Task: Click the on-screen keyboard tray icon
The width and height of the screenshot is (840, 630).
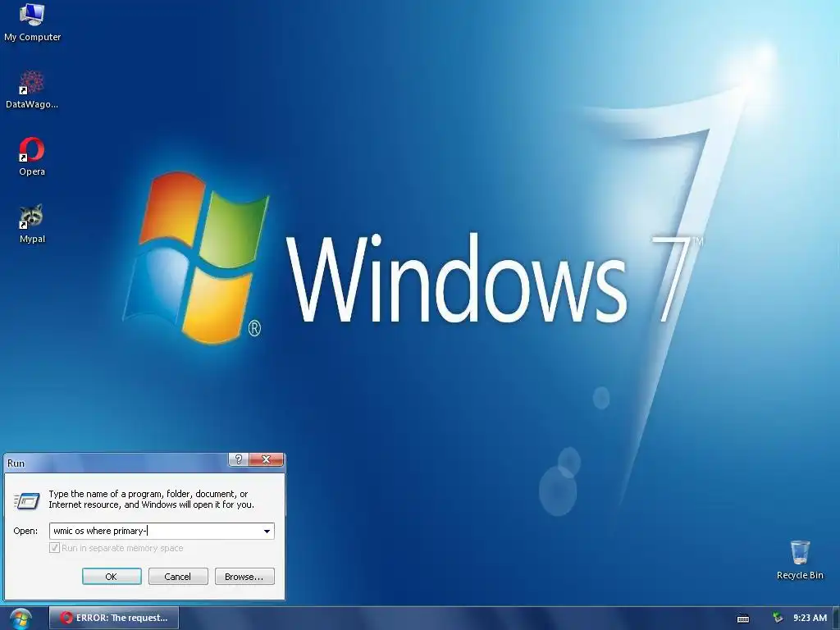Action: pyautogui.click(x=743, y=619)
